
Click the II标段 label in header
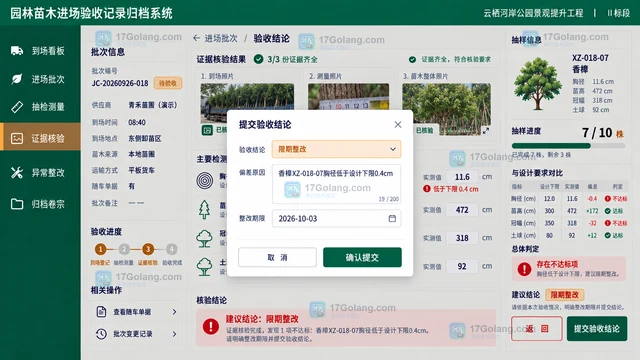[x=618, y=13]
